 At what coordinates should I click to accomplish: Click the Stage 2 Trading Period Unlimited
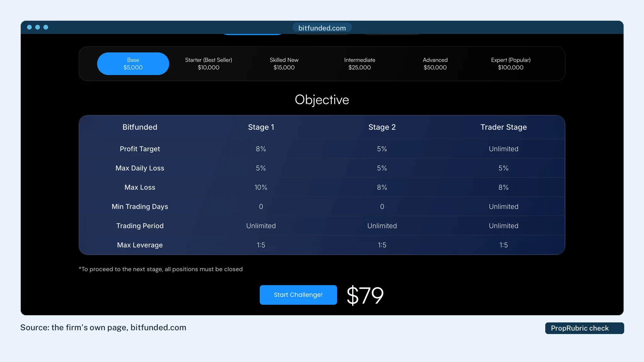pyautogui.click(x=382, y=226)
